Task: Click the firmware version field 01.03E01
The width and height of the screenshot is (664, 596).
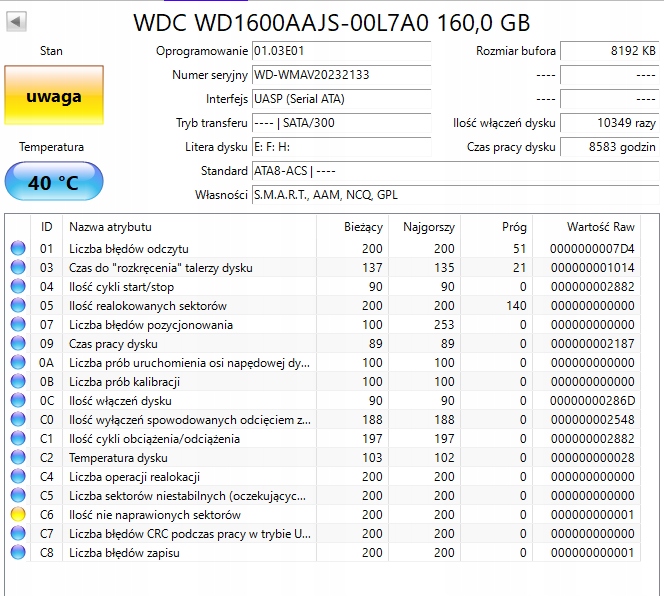Action: pos(340,50)
